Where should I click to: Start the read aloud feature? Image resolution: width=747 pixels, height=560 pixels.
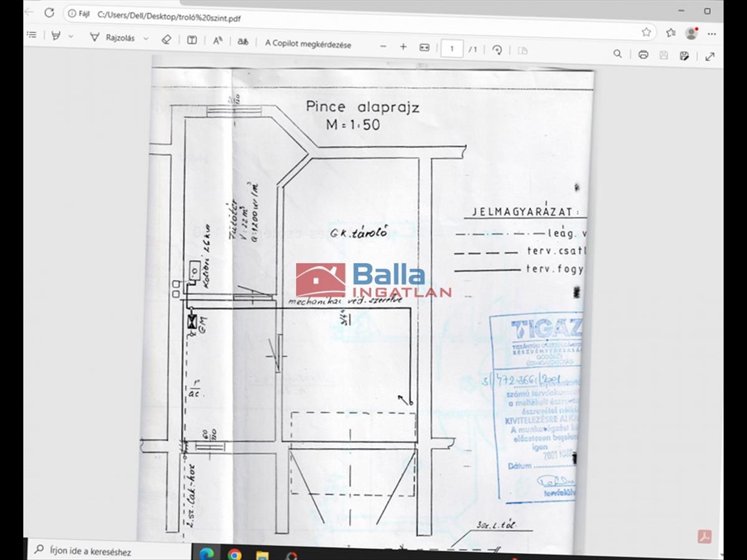point(217,41)
